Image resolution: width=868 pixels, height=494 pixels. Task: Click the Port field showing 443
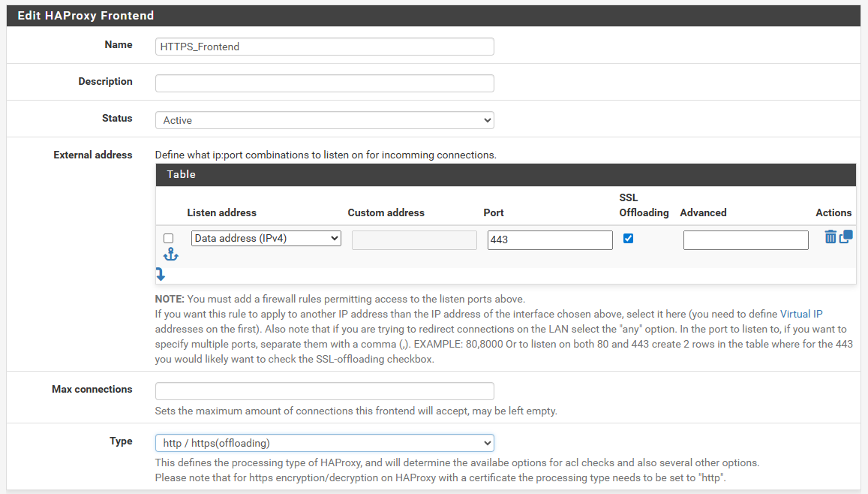(x=550, y=239)
